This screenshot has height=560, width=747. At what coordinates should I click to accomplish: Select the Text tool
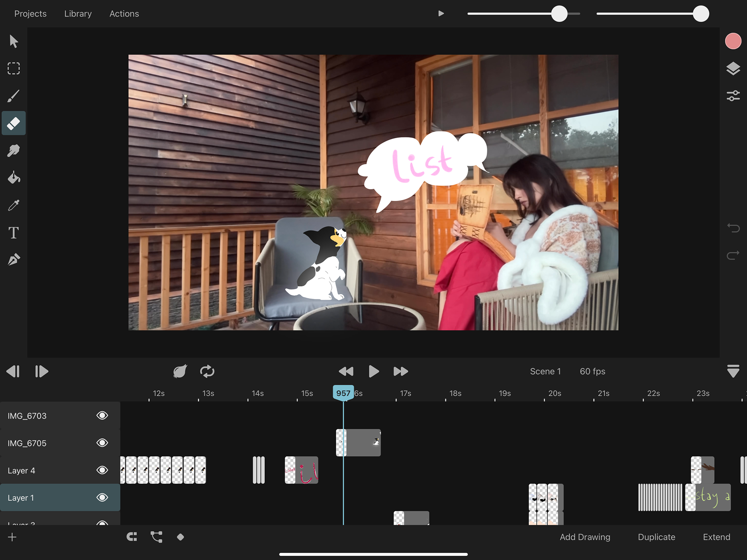pos(14,233)
